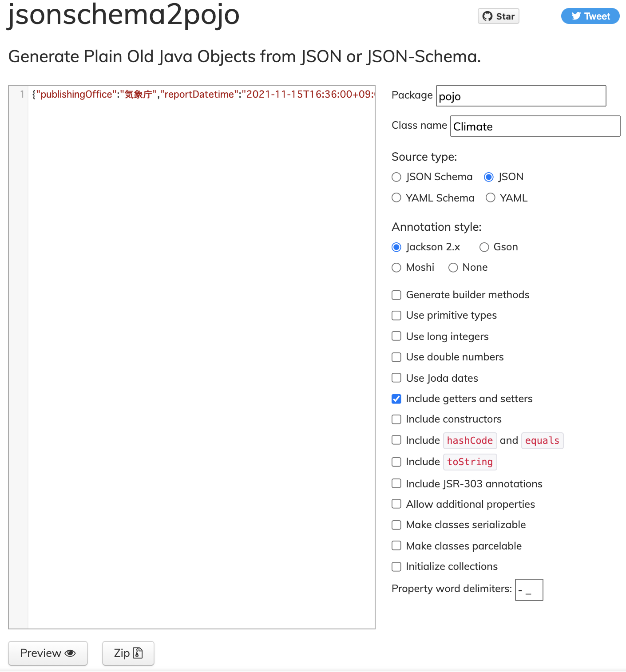Viewport: 626px width, 672px height.
Task: Select the None annotation style
Action: click(453, 267)
